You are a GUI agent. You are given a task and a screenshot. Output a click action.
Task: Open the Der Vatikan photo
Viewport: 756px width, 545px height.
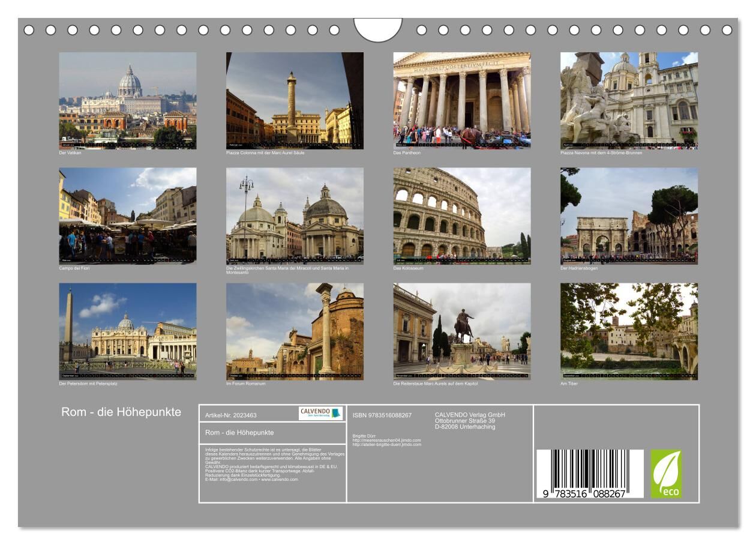[x=127, y=100]
